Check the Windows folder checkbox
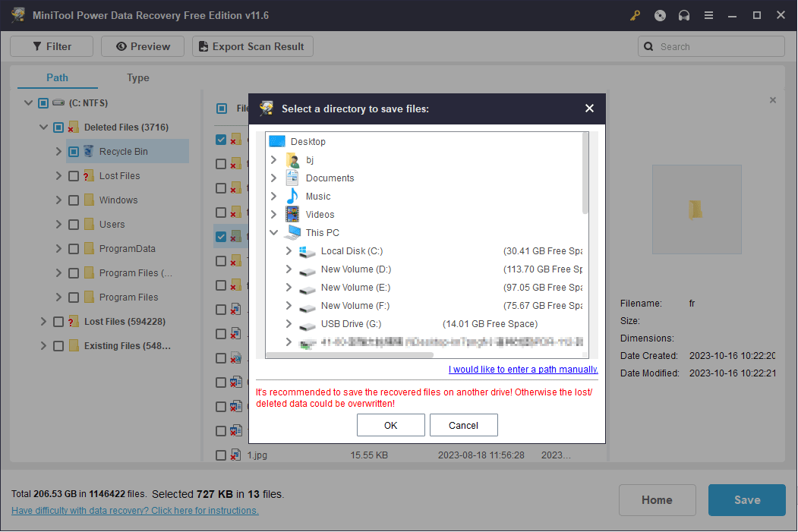 click(74, 200)
